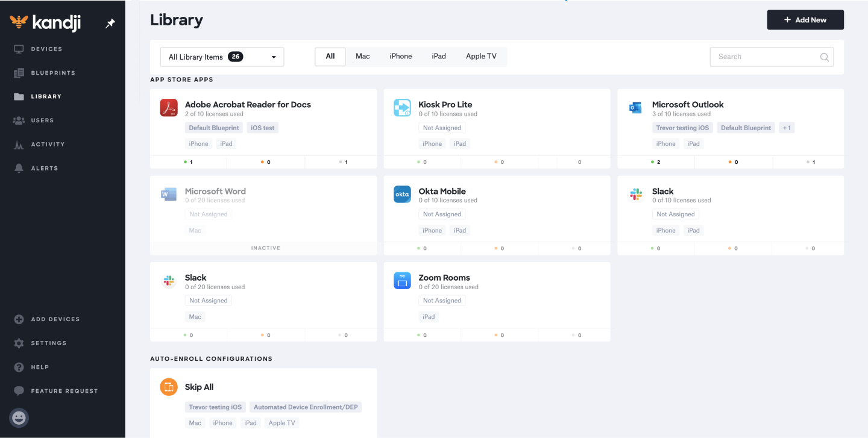Click the Skip All configuration icon
This screenshot has height=438, width=868.
(169, 387)
